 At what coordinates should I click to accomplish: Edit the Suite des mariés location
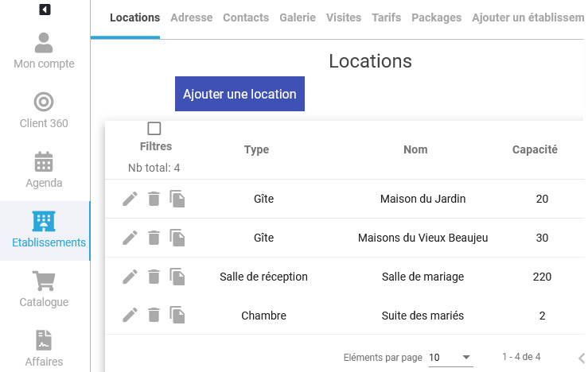[130, 316]
